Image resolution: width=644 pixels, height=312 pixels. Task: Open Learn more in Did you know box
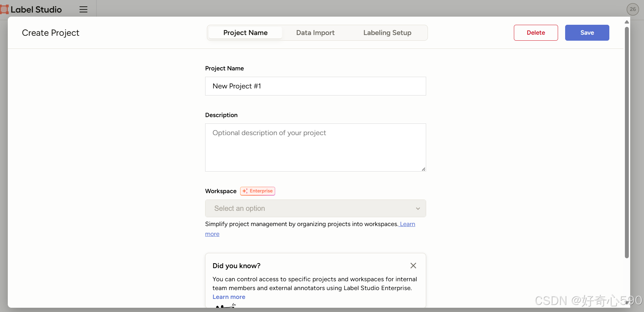point(229,297)
